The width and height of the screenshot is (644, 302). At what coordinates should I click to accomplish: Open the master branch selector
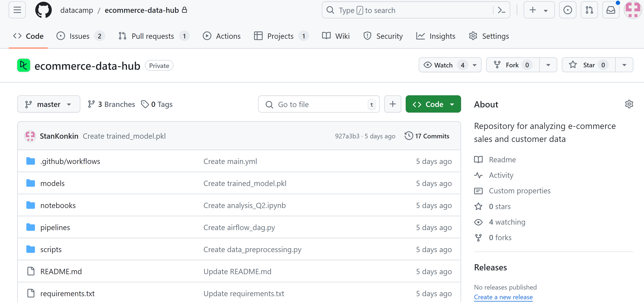[49, 104]
